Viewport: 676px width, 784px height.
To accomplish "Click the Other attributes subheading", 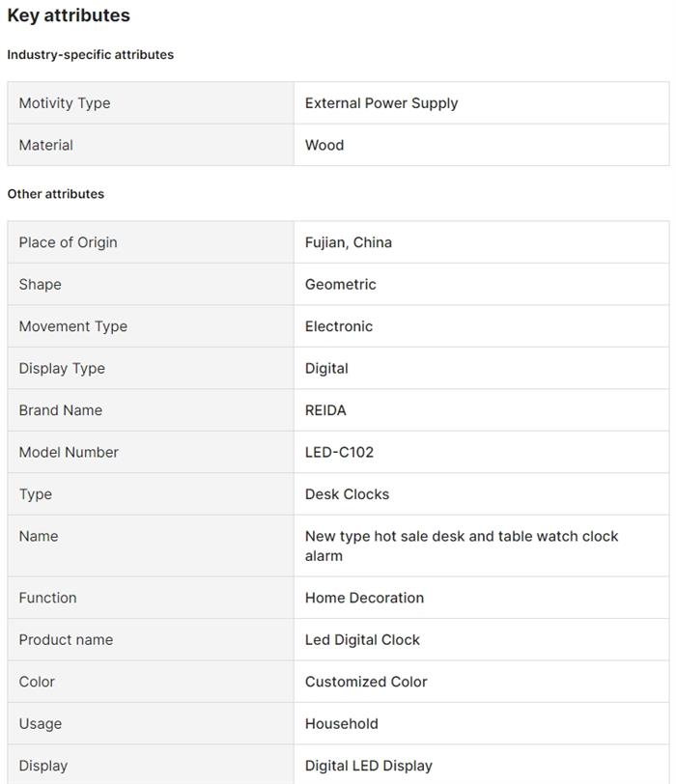I will tap(56, 194).
